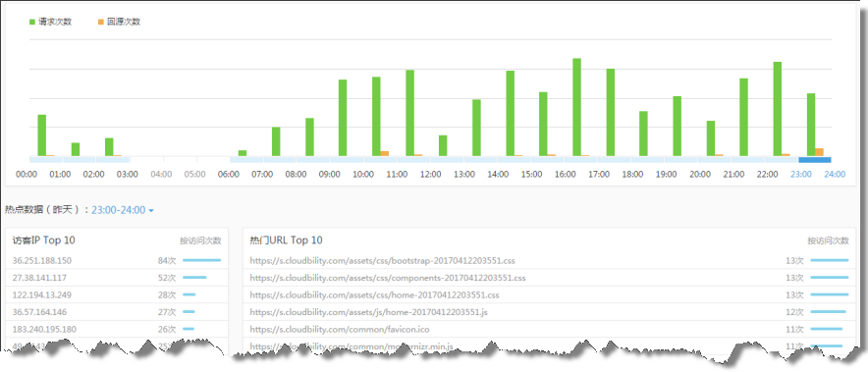Click the green request bar at 22:00
The image size is (868, 372).
click(778, 109)
